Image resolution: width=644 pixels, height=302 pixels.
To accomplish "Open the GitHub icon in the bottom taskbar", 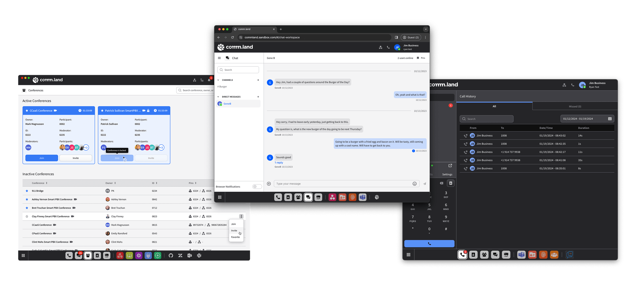I will (x=171, y=255).
